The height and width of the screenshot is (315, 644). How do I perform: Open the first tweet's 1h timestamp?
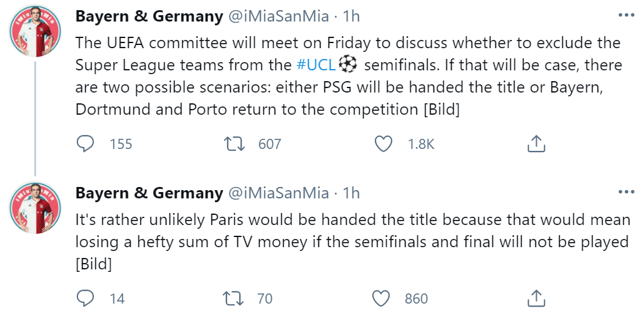tap(351, 16)
